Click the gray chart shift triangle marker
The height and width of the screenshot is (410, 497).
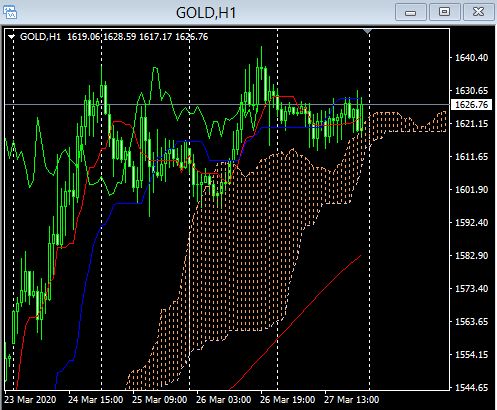coord(367,31)
